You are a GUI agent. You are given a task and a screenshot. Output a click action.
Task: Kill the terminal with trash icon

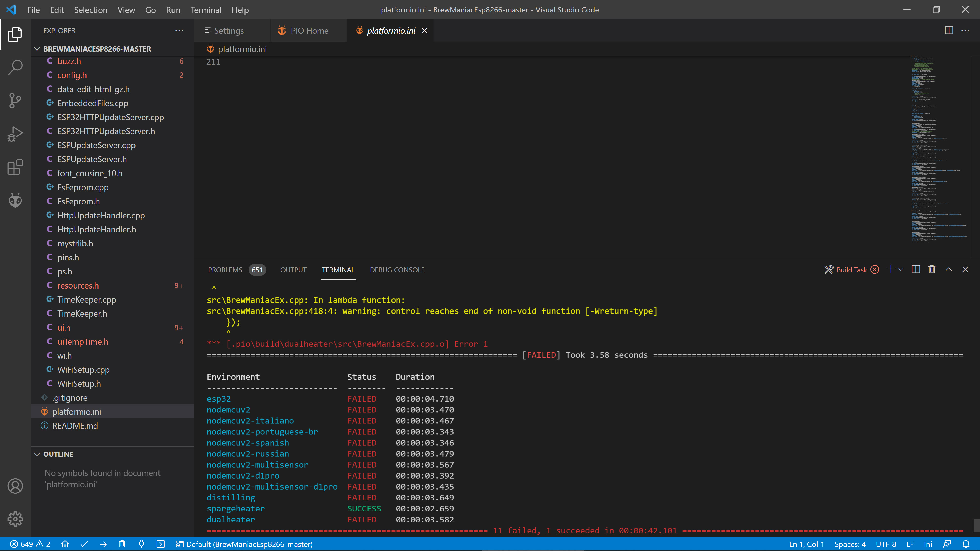point(932,270)
